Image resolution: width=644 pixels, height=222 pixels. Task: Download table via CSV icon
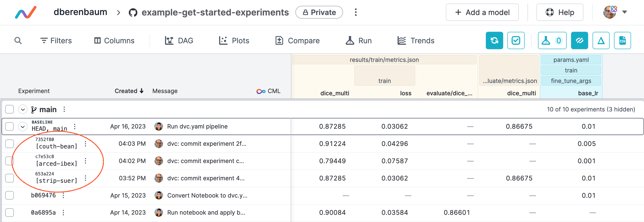pos(622,41)
